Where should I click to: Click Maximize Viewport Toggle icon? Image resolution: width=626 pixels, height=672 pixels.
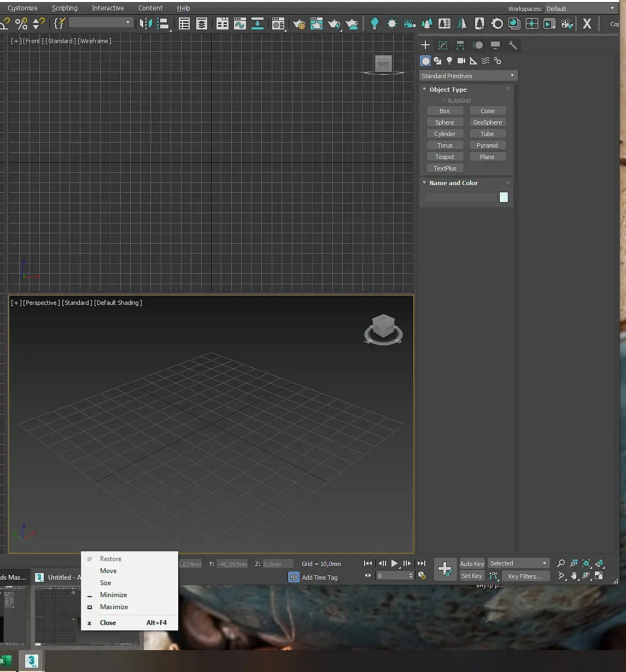coord(599,576)
